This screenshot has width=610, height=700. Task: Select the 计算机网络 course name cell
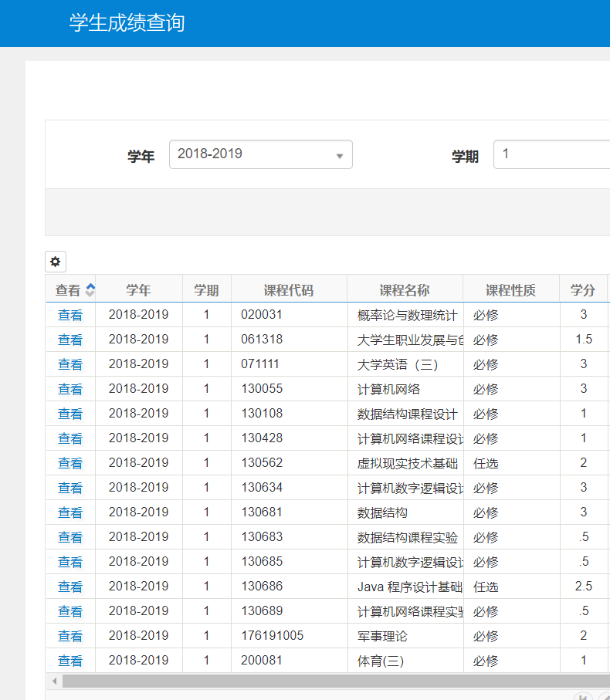point(405,389)
